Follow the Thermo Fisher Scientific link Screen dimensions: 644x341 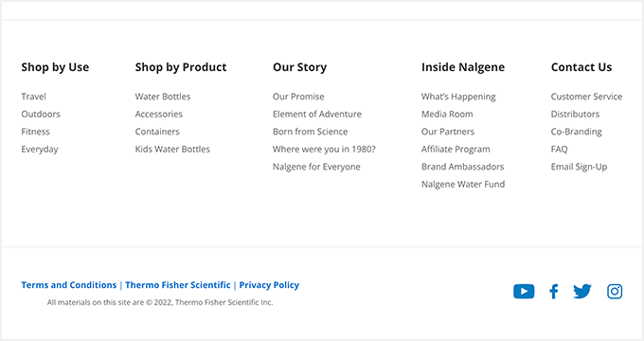click(x=178, y=285)
